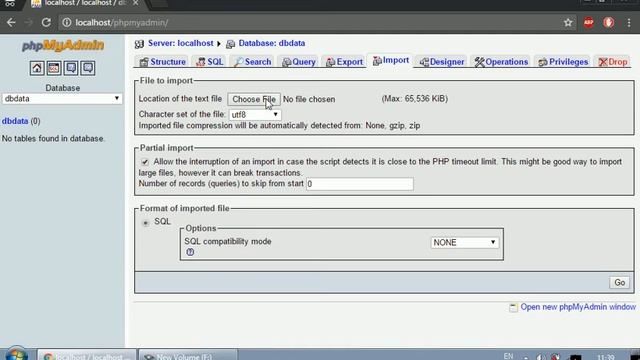Switch to the SQL tab
The image size is (640, 360).
(x=210, y=62)
